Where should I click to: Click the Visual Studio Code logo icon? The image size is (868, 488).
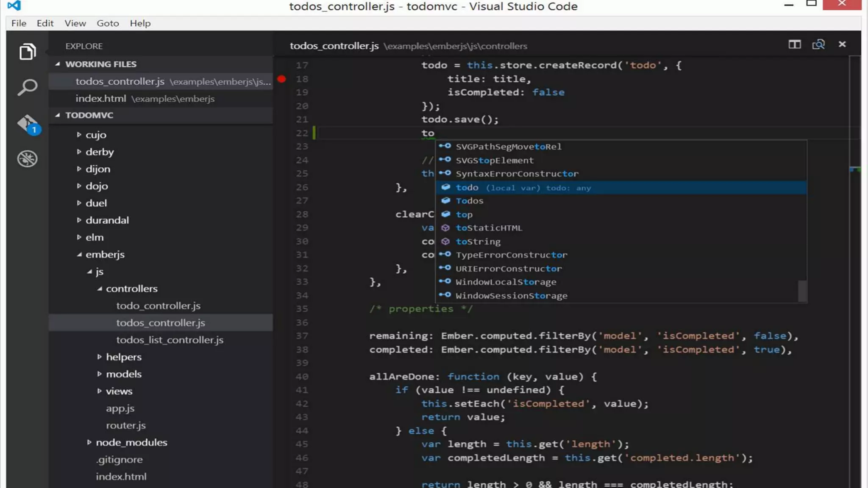click(x=14, y=6)
